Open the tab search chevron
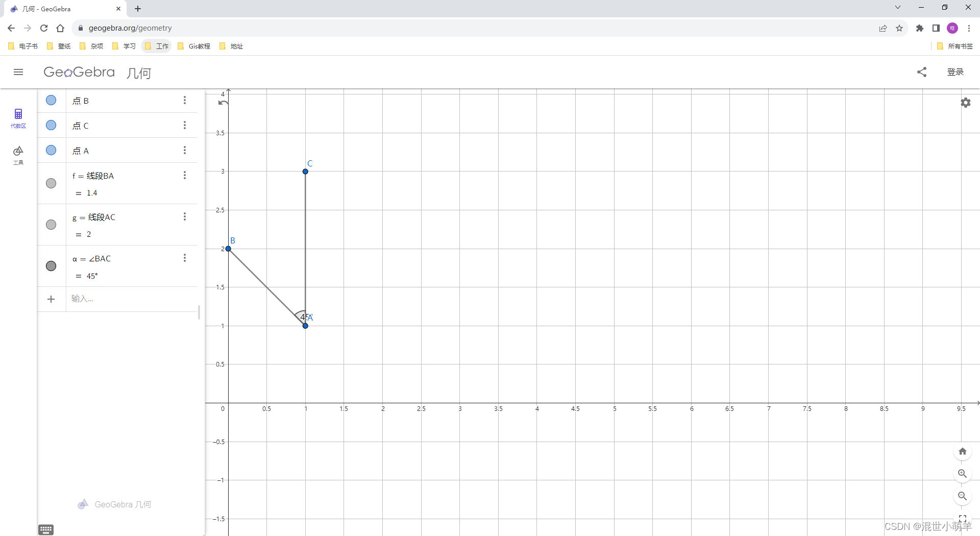The image size is (980, 536). click(898, 7)
